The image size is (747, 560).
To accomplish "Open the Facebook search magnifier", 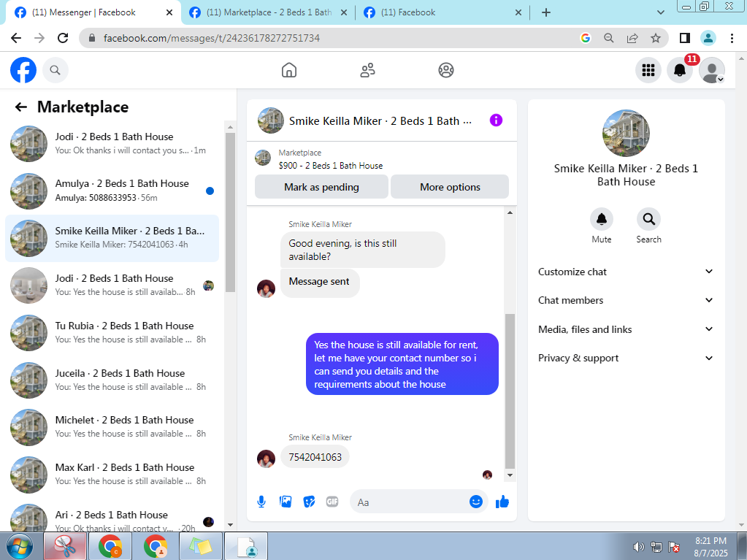I will click(x=55, y=70).
